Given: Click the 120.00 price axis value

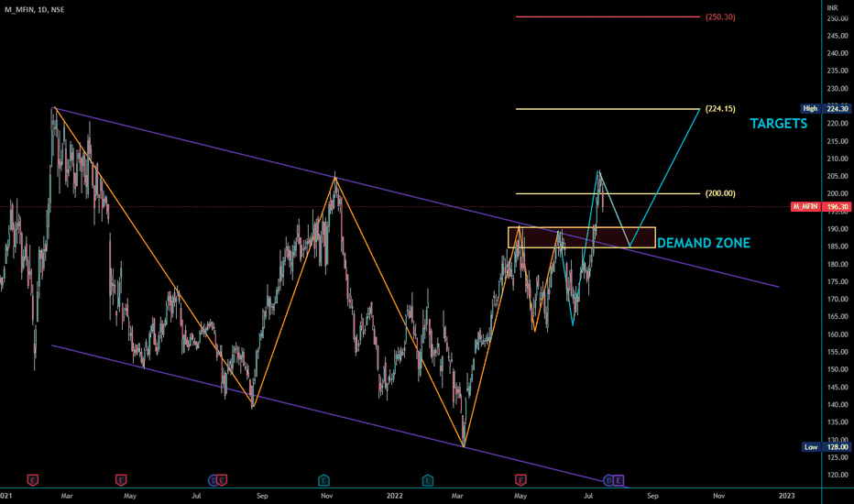Looking at the screenshot, I should [838, 475].
